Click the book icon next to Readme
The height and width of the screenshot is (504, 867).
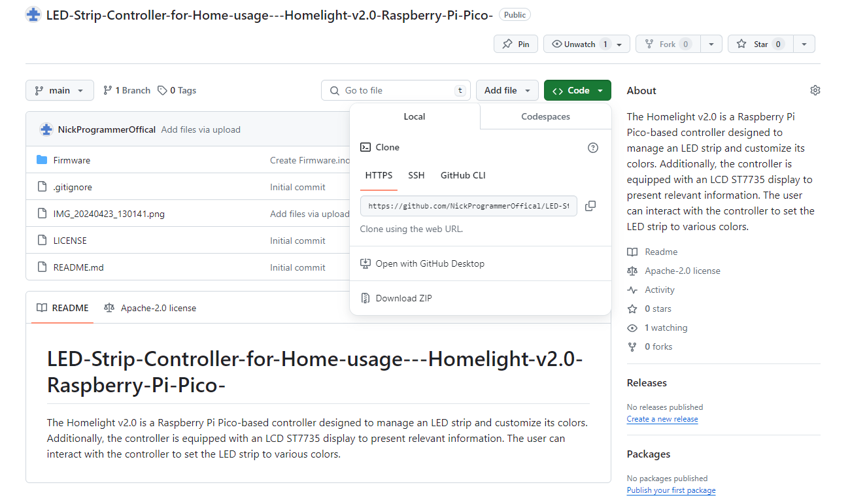[x=632, y=252]
